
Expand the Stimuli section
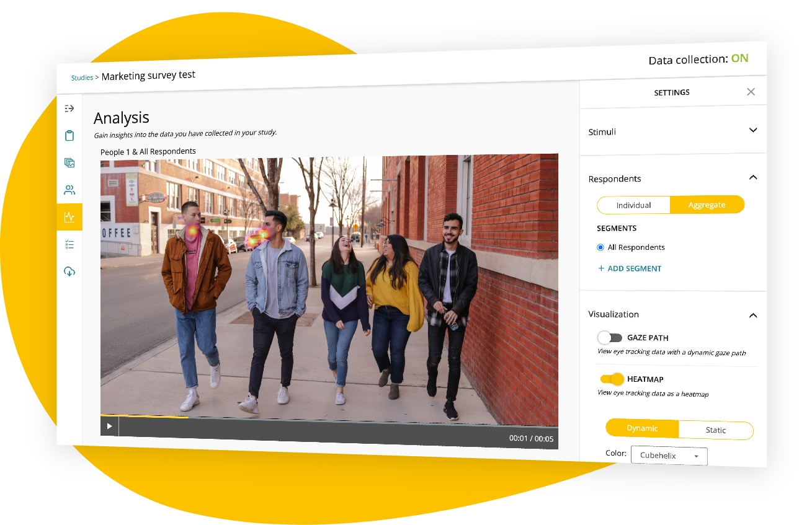(753, 130)
